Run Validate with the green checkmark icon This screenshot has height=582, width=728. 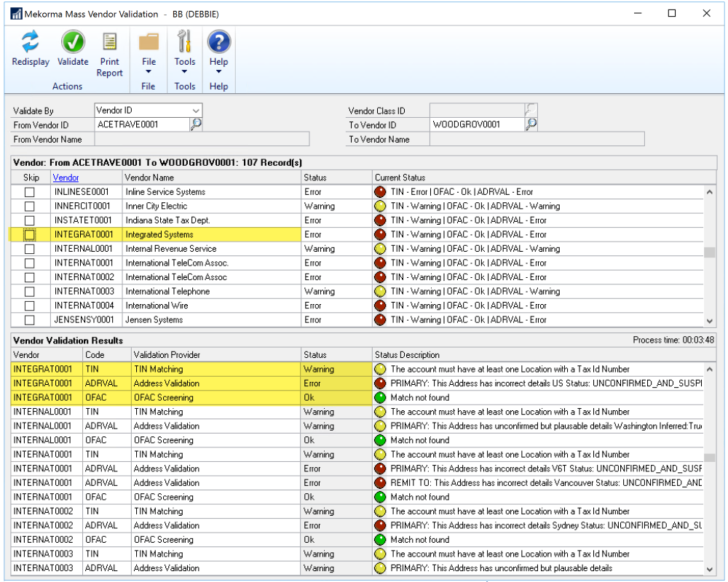click(73, 42)
